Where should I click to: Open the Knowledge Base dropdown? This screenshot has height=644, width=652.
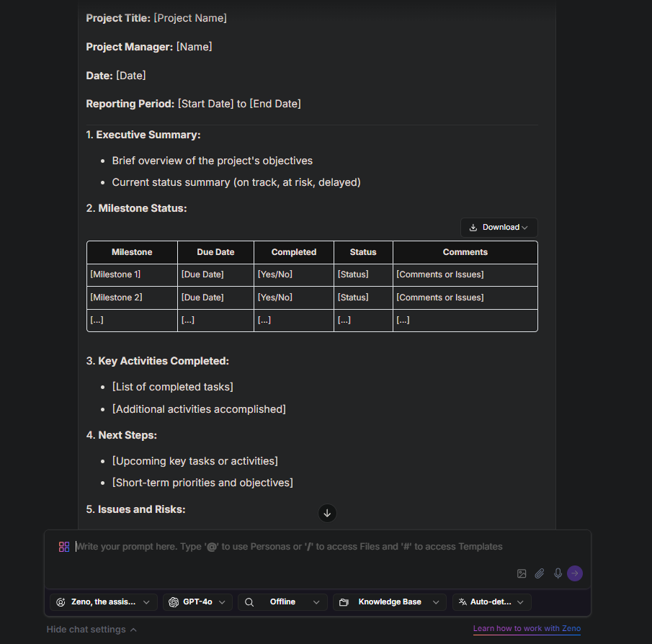(390, 602)
